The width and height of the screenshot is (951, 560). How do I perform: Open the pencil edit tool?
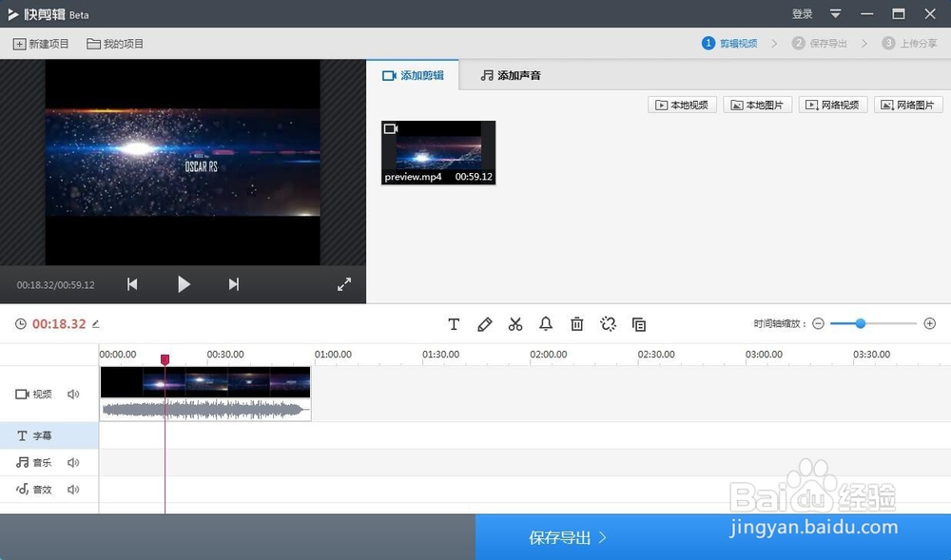point(485,324)
